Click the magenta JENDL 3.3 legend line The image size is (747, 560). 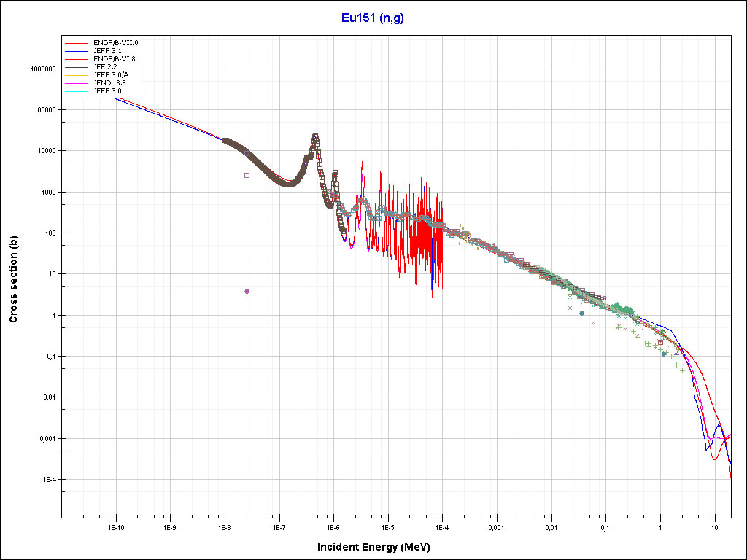(77, 83)
